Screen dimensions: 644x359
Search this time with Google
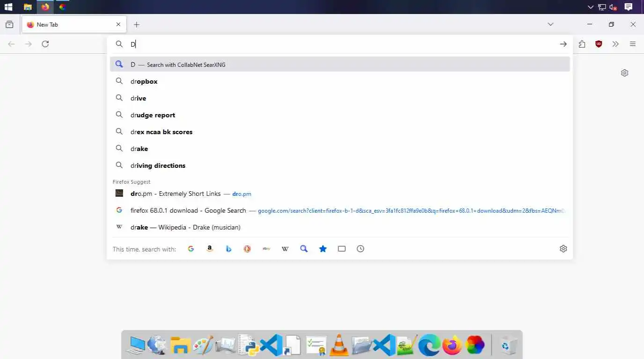point(191,249)
